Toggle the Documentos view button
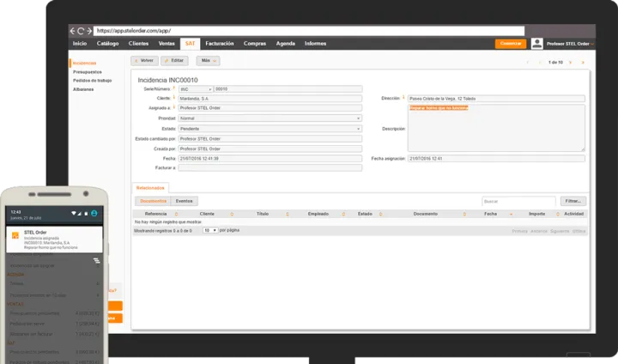 click(153, 201)
